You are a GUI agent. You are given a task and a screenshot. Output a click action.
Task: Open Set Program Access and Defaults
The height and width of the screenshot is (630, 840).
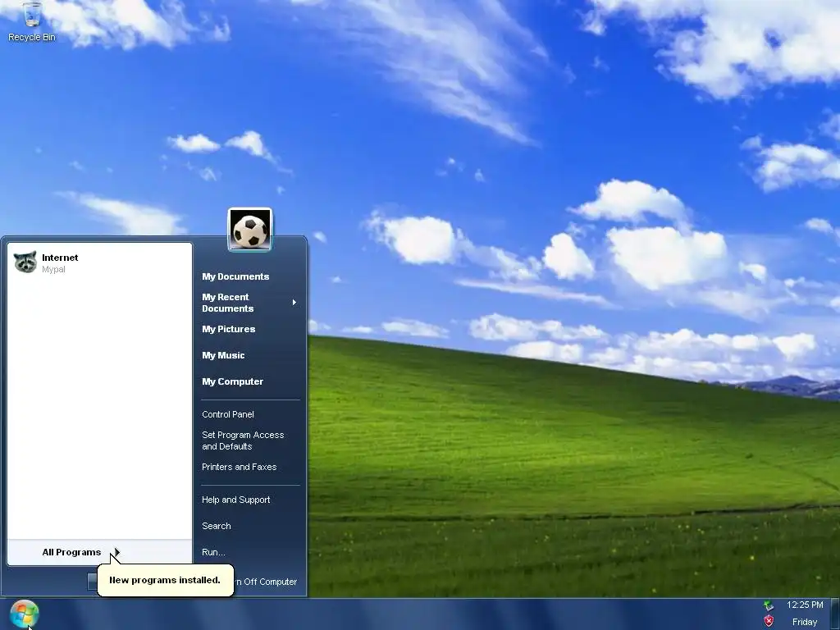(x=243, y=441)
